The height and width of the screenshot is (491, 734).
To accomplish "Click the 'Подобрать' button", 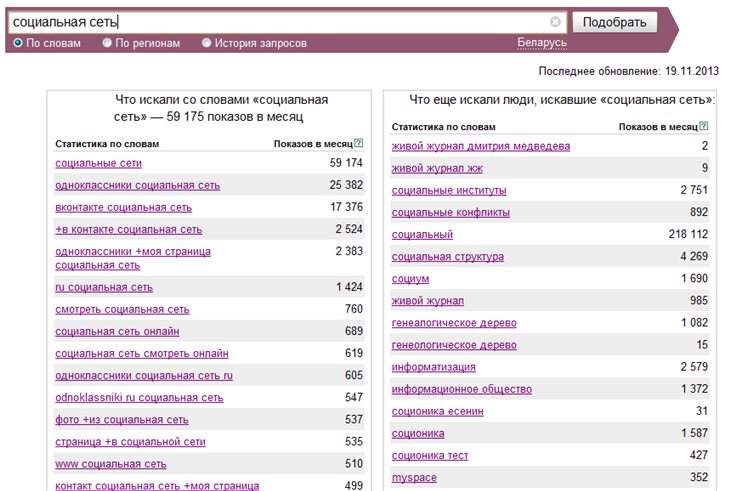I will coord(615,22).
